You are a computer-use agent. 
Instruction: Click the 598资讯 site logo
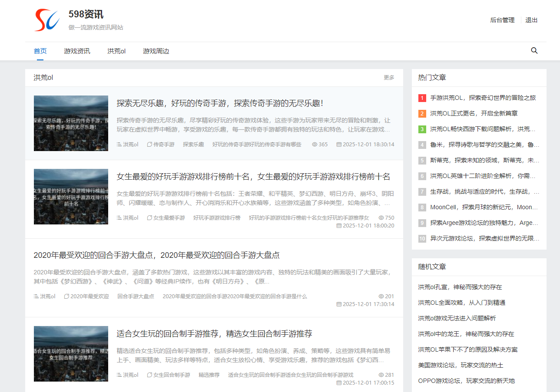point(46,20)
